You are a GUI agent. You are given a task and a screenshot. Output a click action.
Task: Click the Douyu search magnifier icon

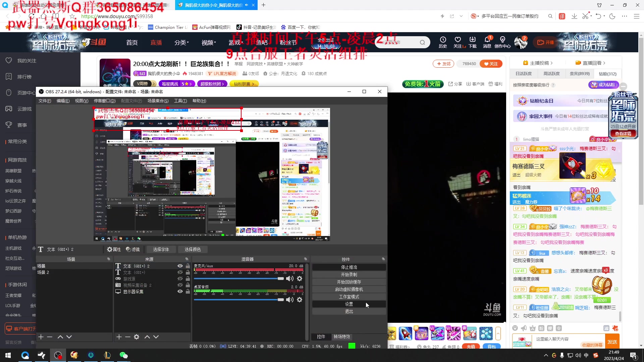[x=422, y=42]
